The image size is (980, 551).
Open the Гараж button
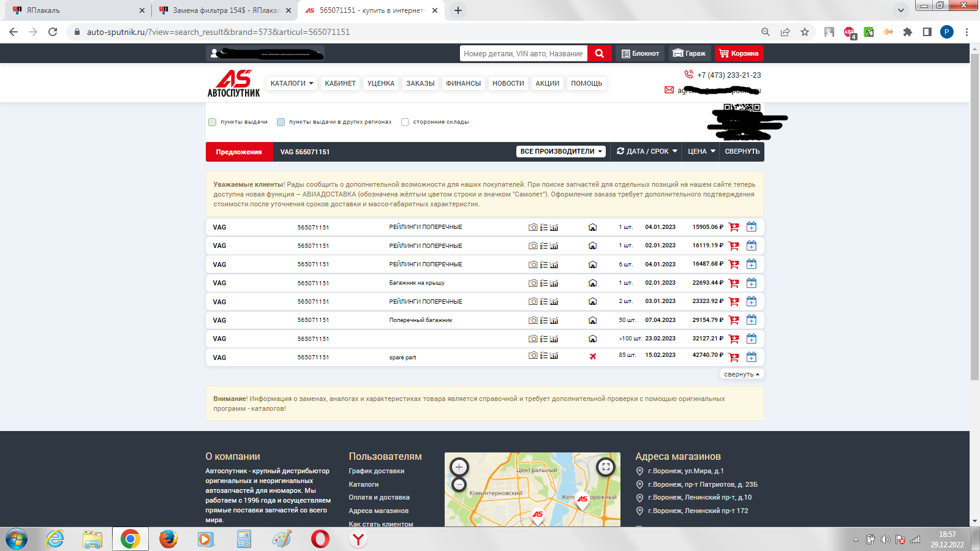point(689,53)
